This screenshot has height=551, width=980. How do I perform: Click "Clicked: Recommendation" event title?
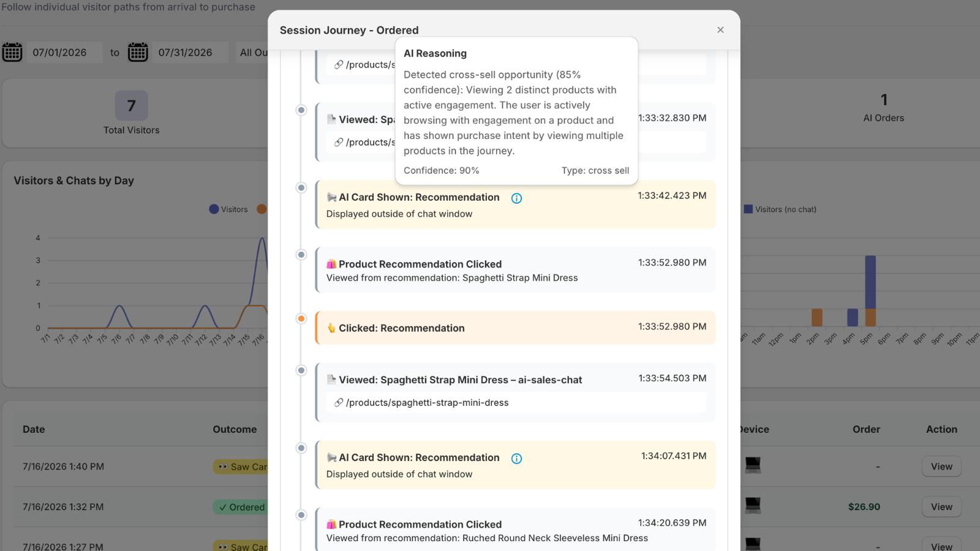(x=402, y=328)
